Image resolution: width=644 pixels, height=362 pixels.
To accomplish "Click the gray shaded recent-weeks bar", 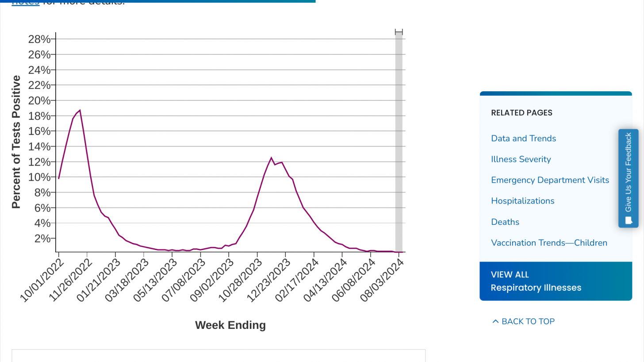I will point(399,142).
